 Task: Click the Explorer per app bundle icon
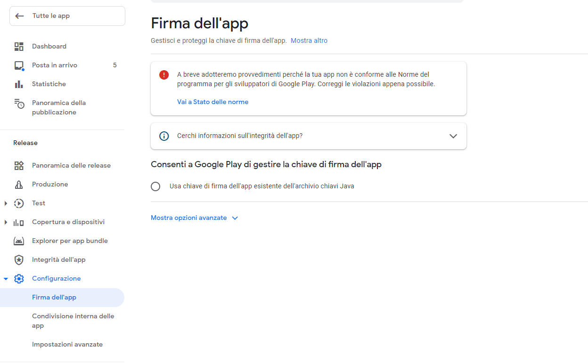(x=19, y=241)
